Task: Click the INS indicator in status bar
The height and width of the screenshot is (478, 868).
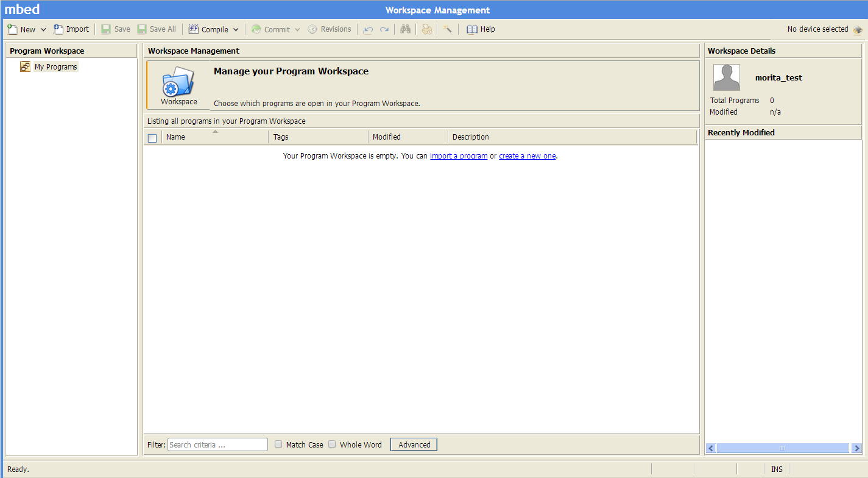Action: (x=777, y=469)
